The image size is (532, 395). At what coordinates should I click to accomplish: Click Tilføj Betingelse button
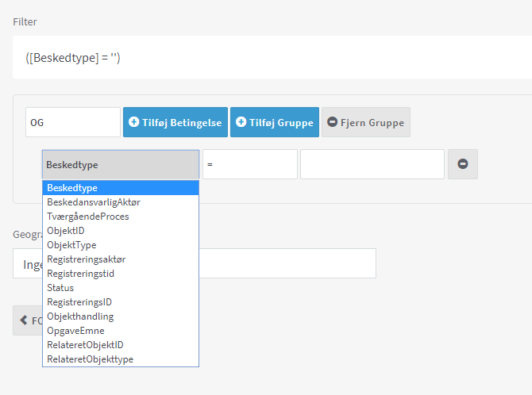[x=175, y=123]
